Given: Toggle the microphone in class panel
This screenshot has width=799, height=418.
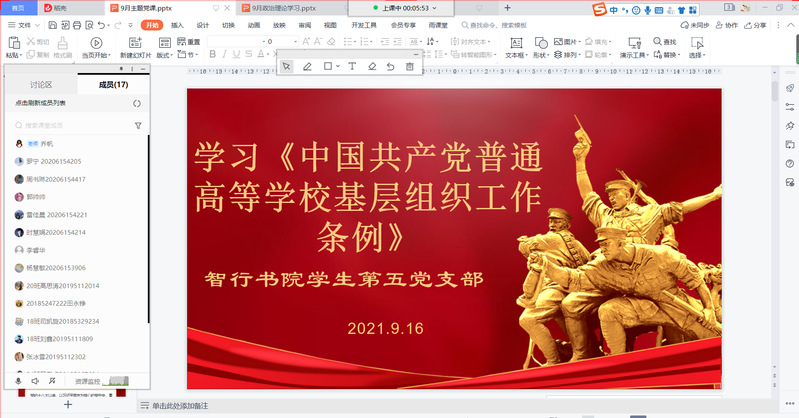Looking at the screenshot, I should tap(18, 381).
